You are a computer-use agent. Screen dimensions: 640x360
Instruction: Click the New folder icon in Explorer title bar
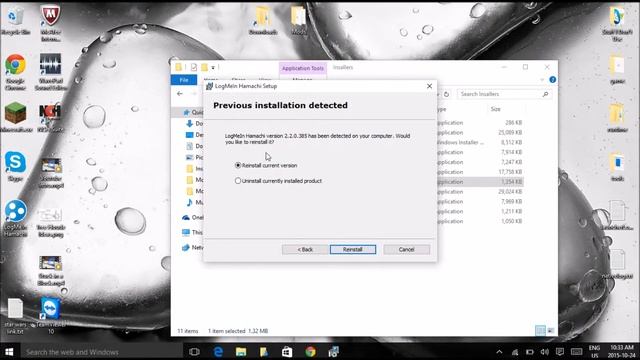(204, 67)
